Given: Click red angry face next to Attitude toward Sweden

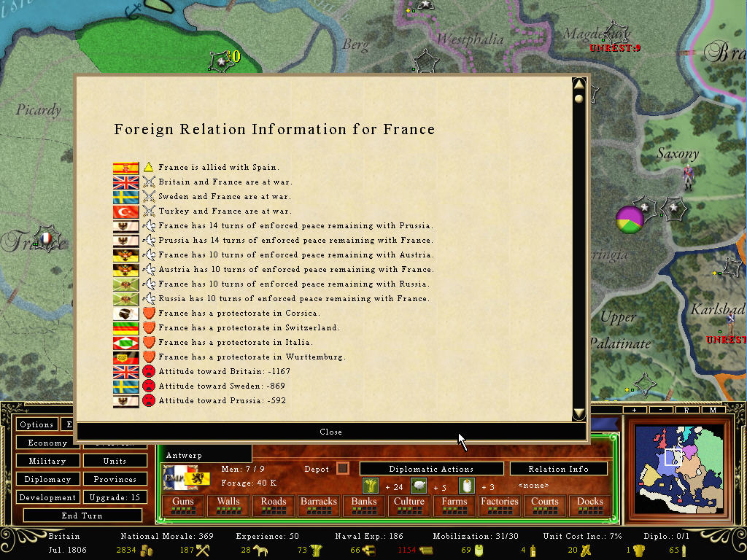Looking at the screenshot, I should (149, 386).
